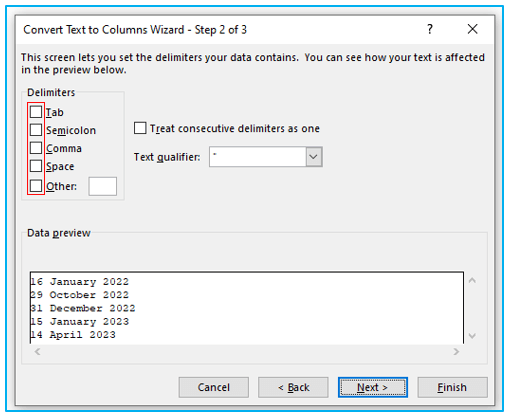510x418 pixels.
Task: Check Treat consecutive delimiters as one
Action: click(x=140, y=128)
